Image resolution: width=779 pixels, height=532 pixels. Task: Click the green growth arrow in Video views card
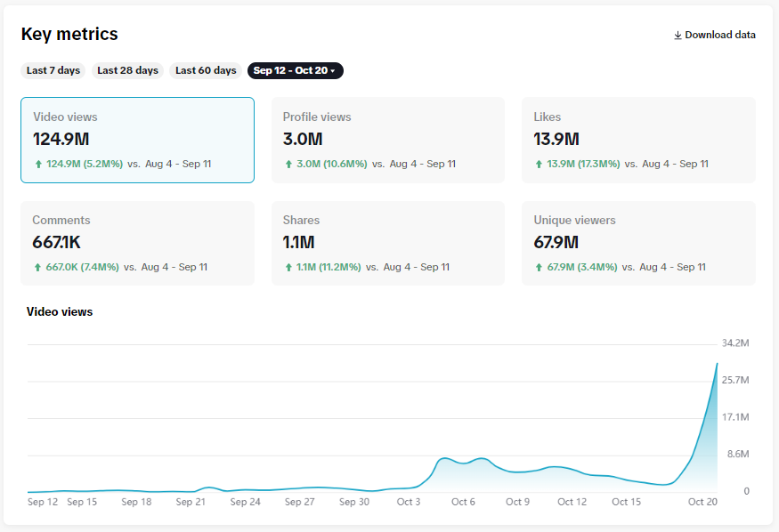point(37,164)
